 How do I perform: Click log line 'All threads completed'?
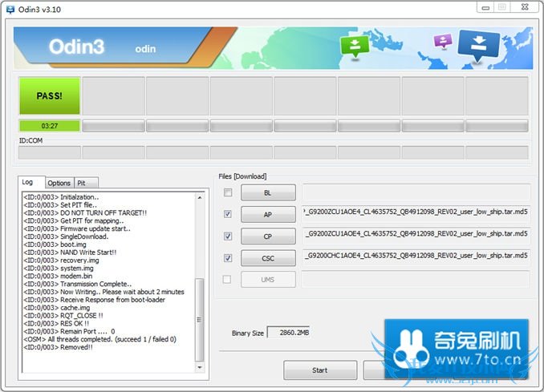point(100,339)
